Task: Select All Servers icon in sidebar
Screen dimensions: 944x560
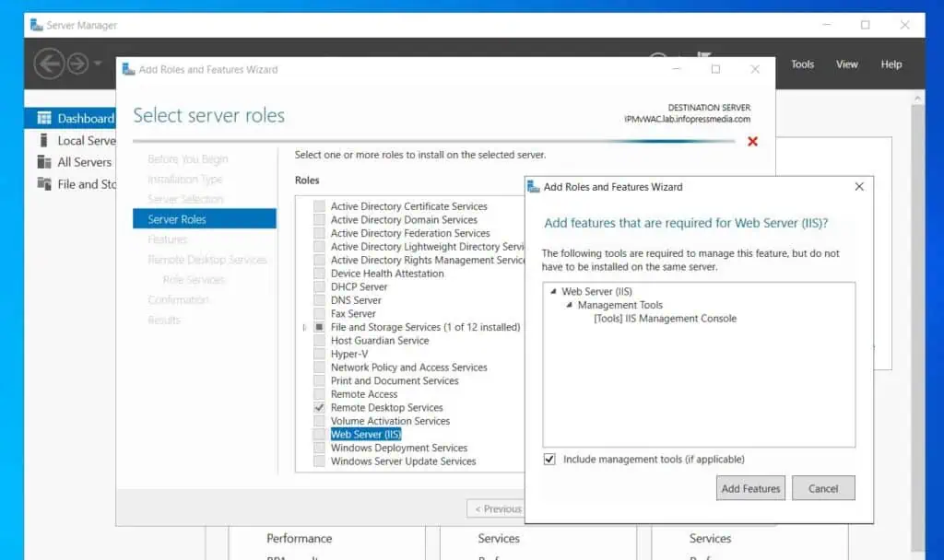Action: [44, 162]
